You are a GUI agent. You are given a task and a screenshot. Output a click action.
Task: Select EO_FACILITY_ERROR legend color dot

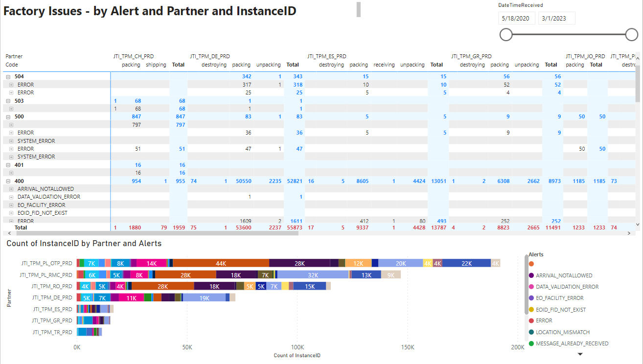(531, 298)
